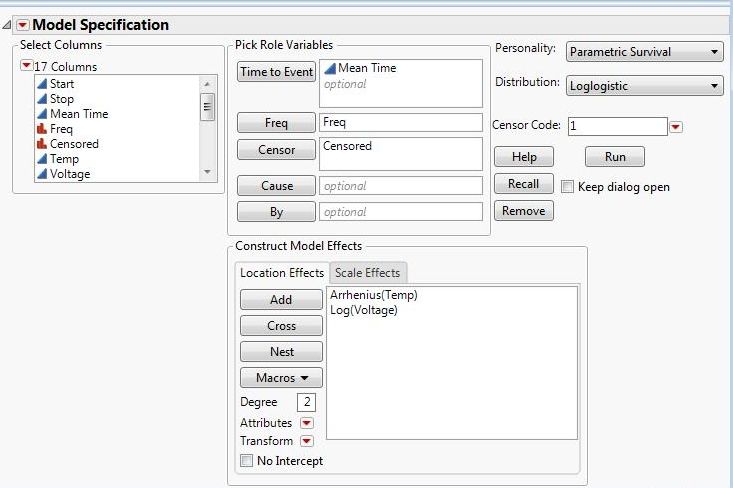Open the Distribution Loglogistic dropdown
The width and height of the screenshot is (733, 488).
tap(645, 86)
